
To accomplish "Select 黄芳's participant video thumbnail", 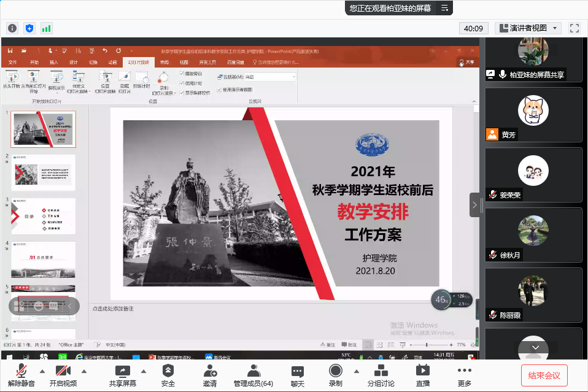I will [x=533, y=115].
